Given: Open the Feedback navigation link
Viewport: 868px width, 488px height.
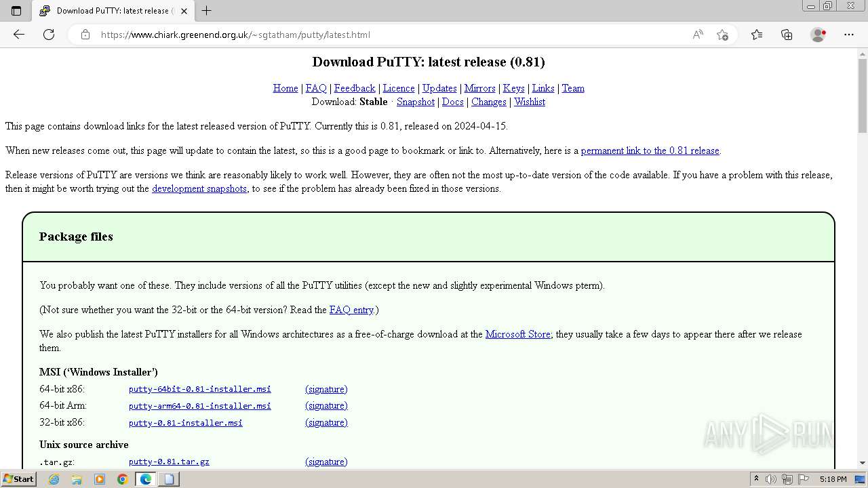Looking at the screenshot, I should [x=355, y=88].
